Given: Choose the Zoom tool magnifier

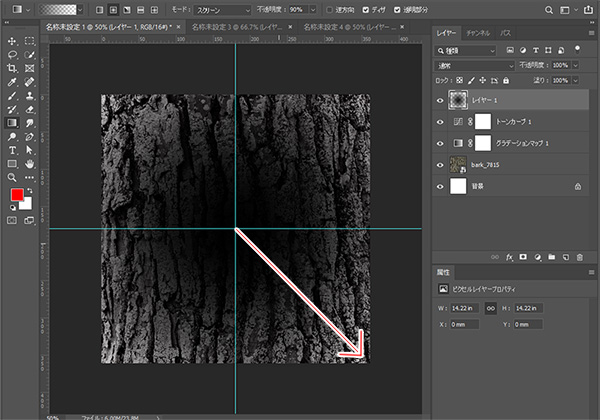Looking at the screenshot, I should pos(11,176).
